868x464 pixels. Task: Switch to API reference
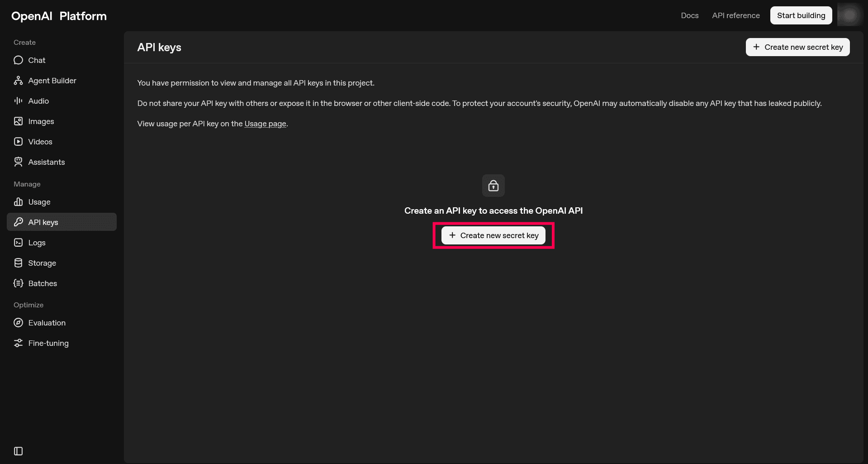(x=735, y=15)
